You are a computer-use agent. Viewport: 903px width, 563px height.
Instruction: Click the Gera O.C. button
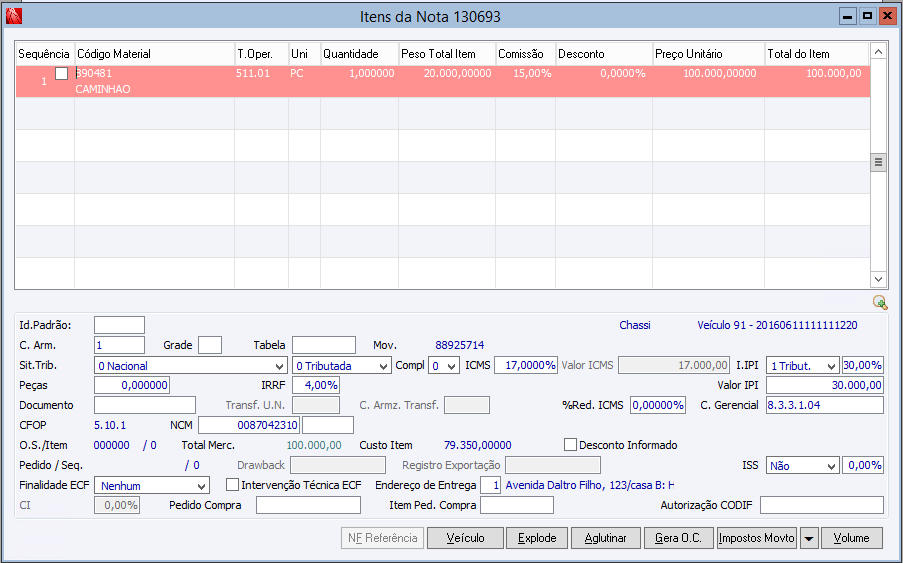(679, 538)
